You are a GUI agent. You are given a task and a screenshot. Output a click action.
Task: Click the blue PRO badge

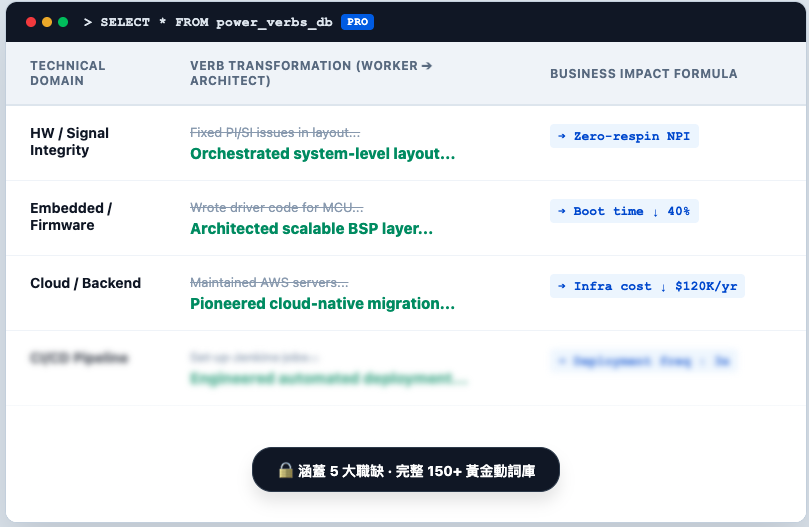[357, 21]
